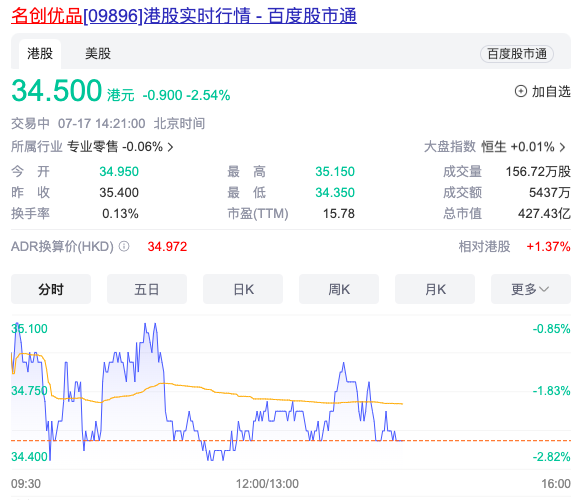Image resolution: width=582 pixels, height=500 pixels.
Task: Click the 今开 value 34.950
Action: [119, 171]
